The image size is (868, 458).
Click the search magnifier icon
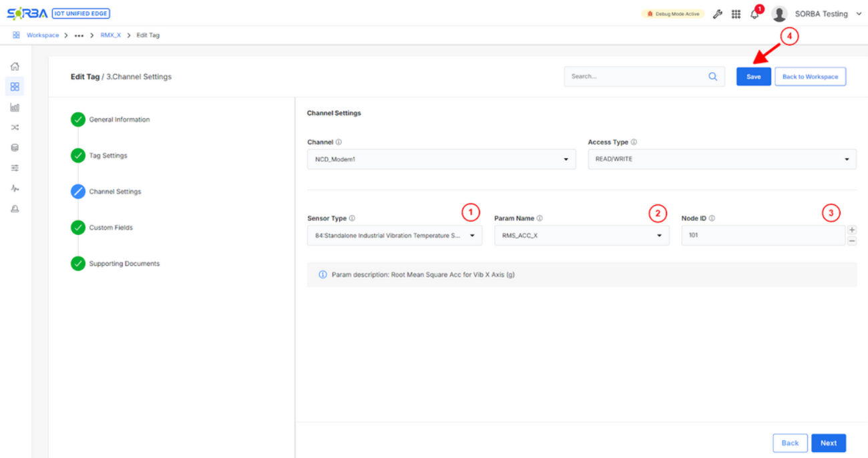click(712, 77)
